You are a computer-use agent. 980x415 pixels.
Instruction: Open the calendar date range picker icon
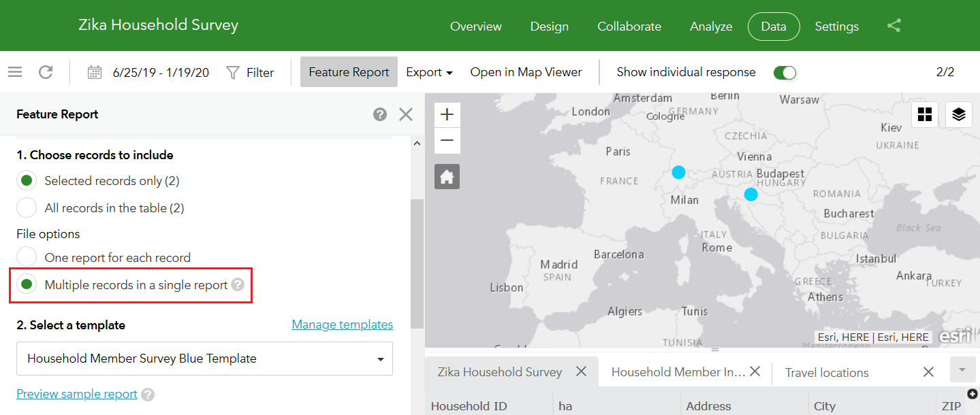click(95, 72)
